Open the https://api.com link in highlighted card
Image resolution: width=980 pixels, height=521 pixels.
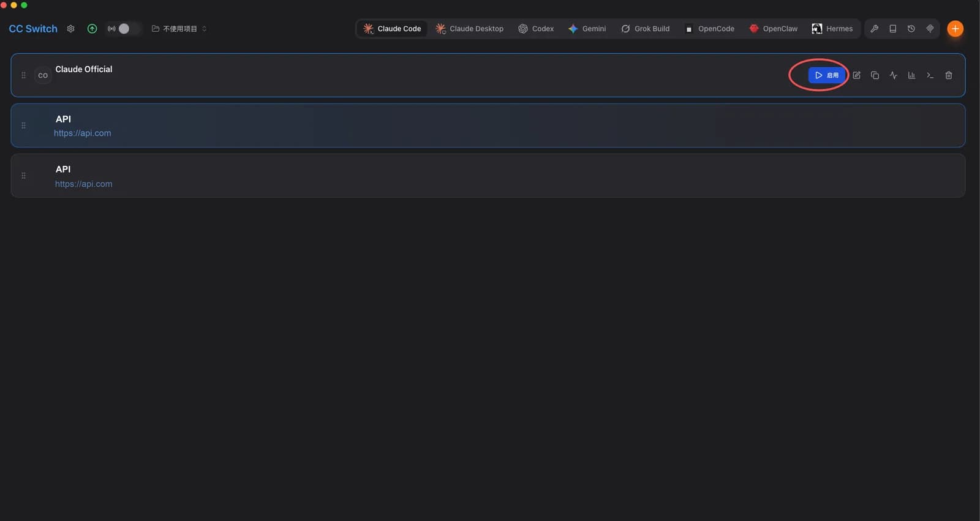point(83,133)
